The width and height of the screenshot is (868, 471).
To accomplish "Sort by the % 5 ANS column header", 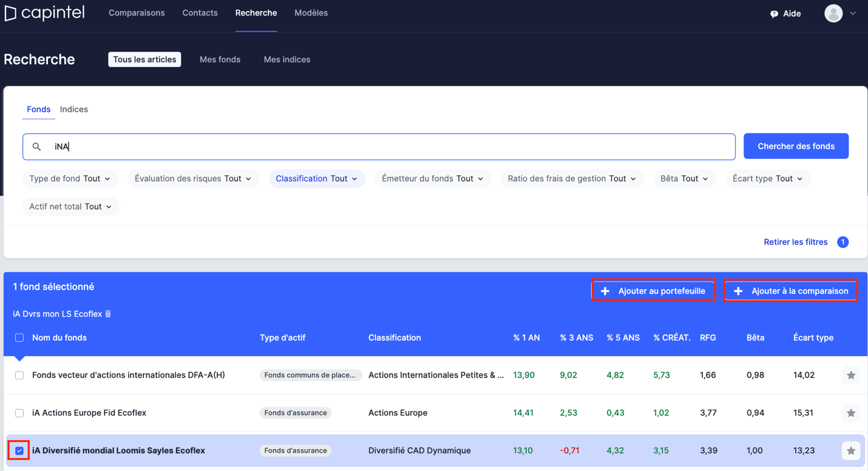I will (623, 337).
